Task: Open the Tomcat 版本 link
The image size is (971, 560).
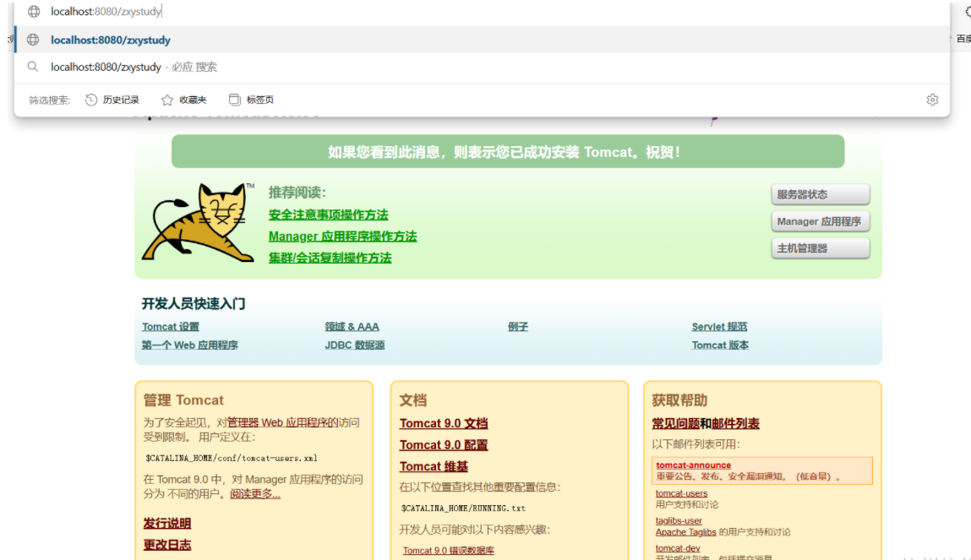Action: [720, 345]
